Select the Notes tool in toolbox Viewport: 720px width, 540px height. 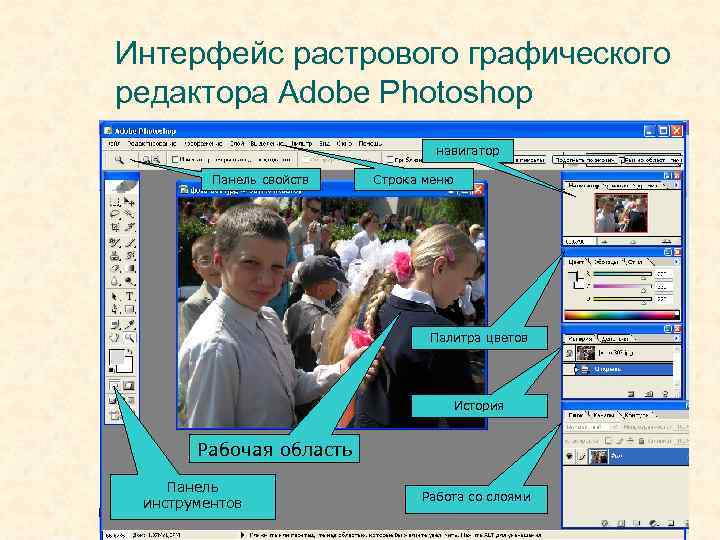point(115,325)
